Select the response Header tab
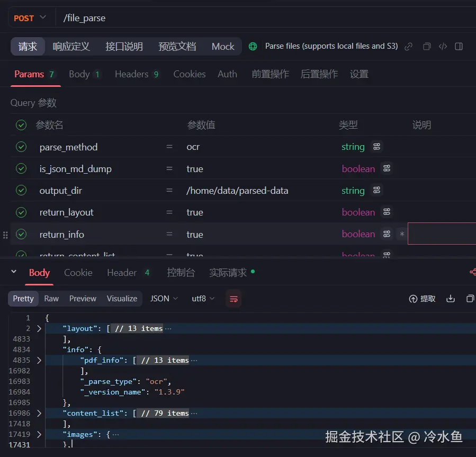Image resolution: width=476 pixels, height=457 pixels. [x=129, y=273]
